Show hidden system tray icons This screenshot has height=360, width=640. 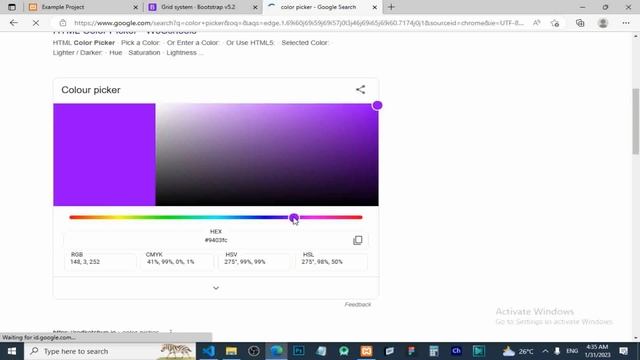pos(545,351)
